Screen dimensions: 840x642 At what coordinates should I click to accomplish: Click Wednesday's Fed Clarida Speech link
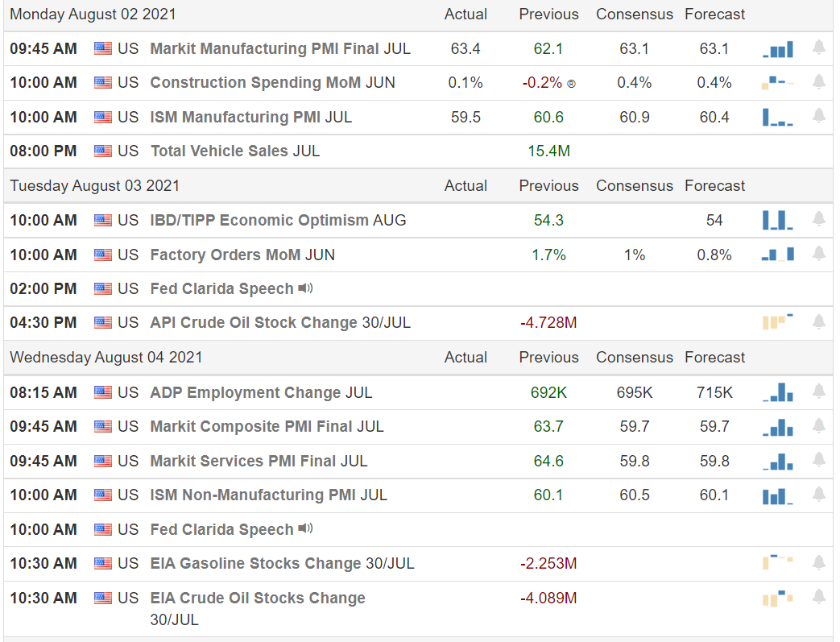(221, 529)
